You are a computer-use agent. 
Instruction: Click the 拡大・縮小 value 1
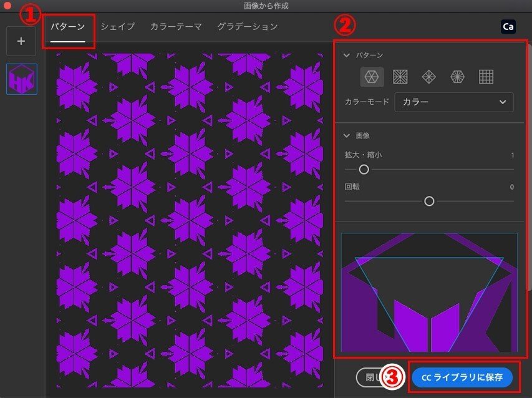point(512,155)
